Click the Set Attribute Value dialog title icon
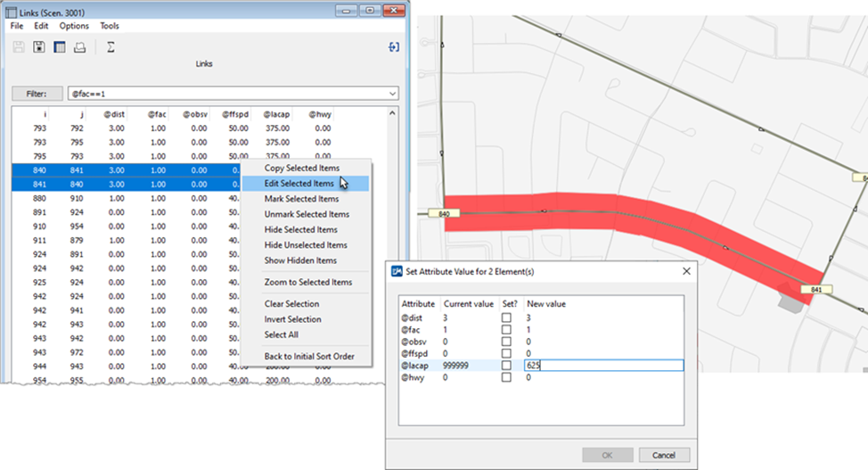 [x=397, y=272]
